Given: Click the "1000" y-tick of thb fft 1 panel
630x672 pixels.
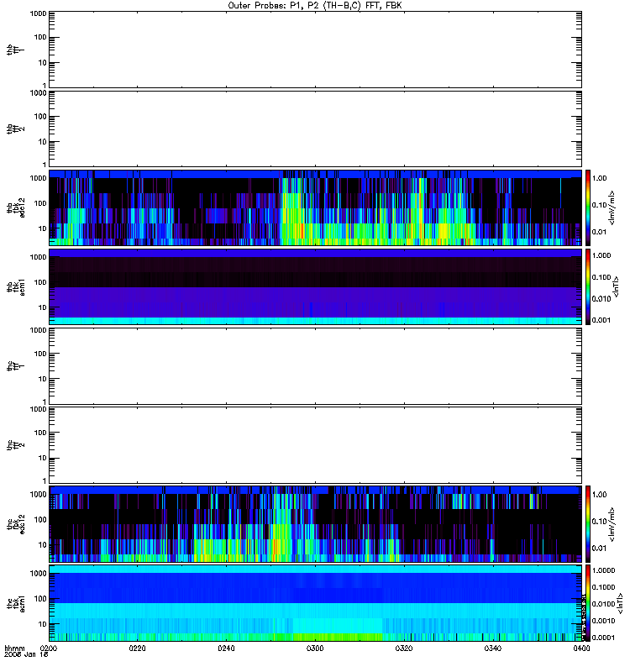Looking at the screenshot, I should (38, 13).
